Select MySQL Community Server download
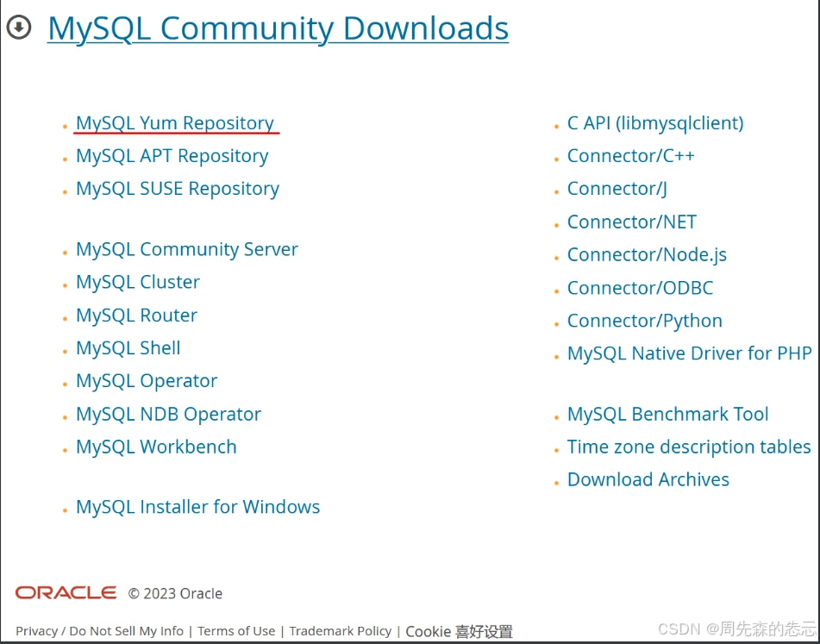Viewport: 820px width, 644px height. pos(187,249)
